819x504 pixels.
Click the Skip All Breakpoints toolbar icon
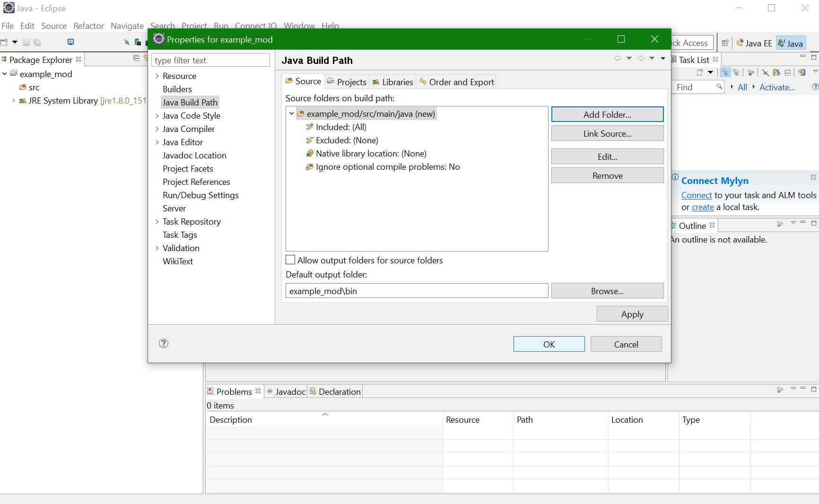[126, 42]
